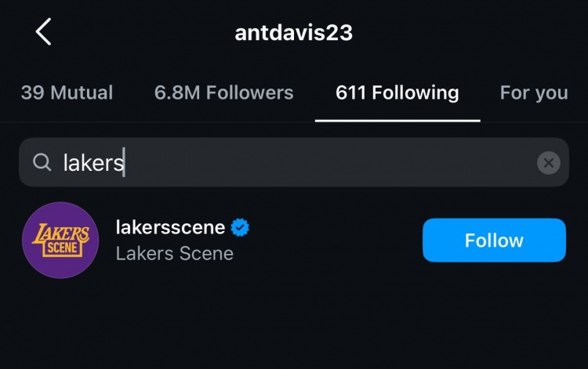Open the Lakers Scene profile picture
The image size is (588, 369).
pos(60,240)
